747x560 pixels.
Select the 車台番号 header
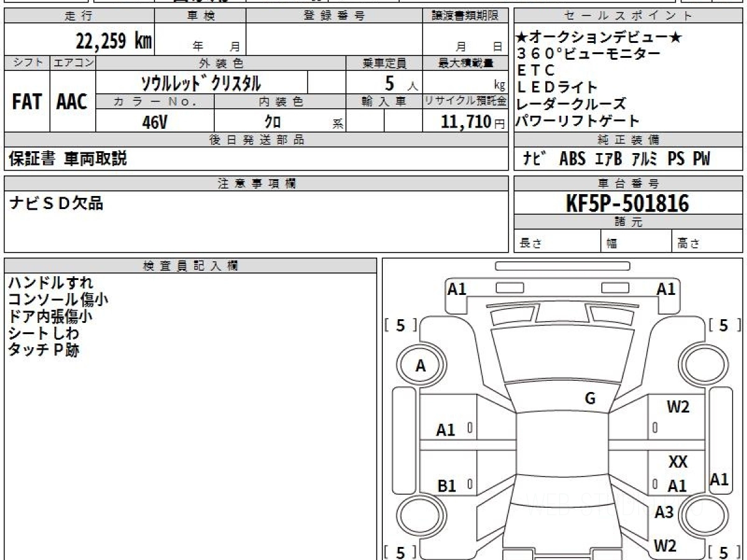coord(628,184)
